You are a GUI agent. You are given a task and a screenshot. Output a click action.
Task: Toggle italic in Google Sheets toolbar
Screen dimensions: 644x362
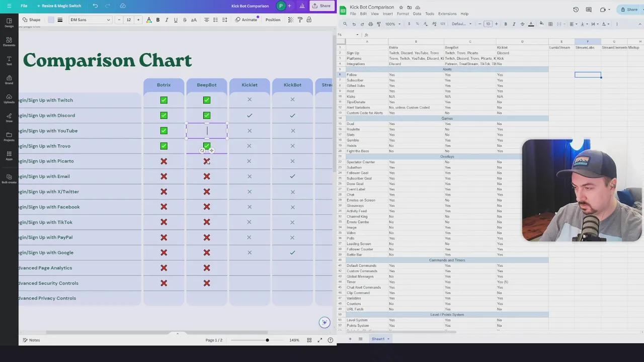click(x=514, y=24)
